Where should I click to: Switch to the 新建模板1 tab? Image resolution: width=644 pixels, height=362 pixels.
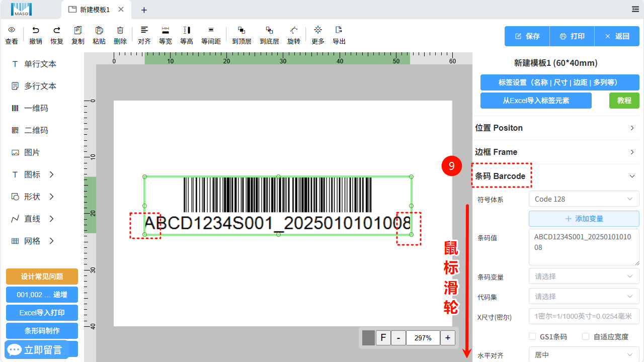click(x=96, y=10)
